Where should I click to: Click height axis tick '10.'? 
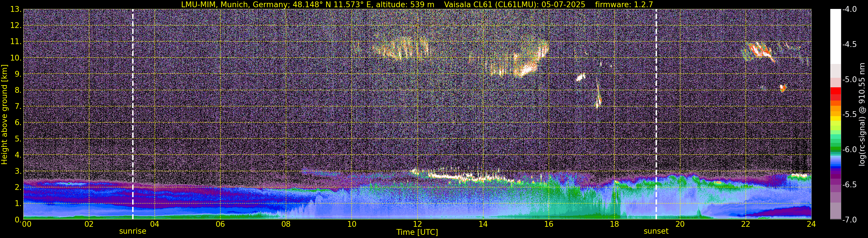(16, 58)
